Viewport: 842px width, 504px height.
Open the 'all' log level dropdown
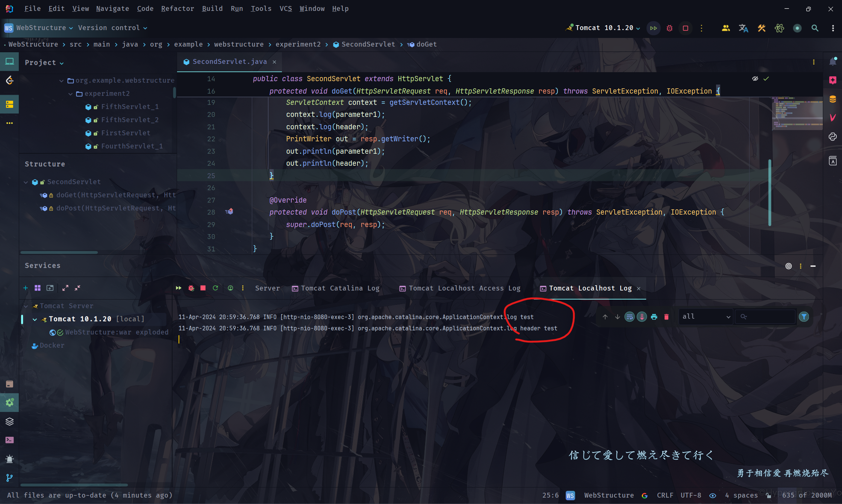pyautogui.click(x=706, y=317)
